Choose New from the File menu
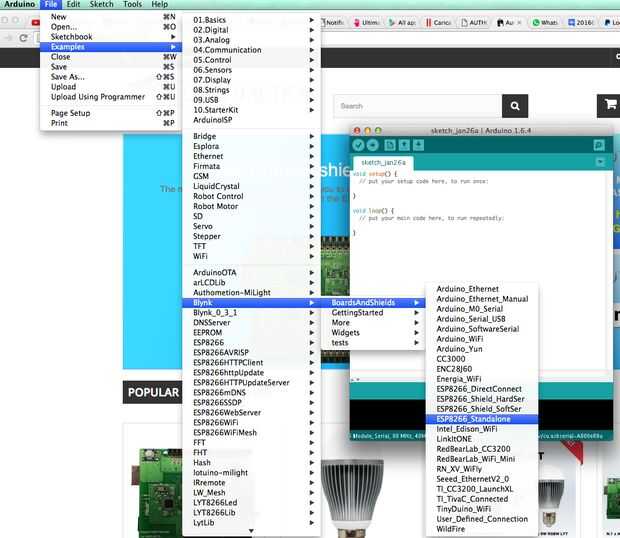The image size is (620, 538). click(111, 17)
